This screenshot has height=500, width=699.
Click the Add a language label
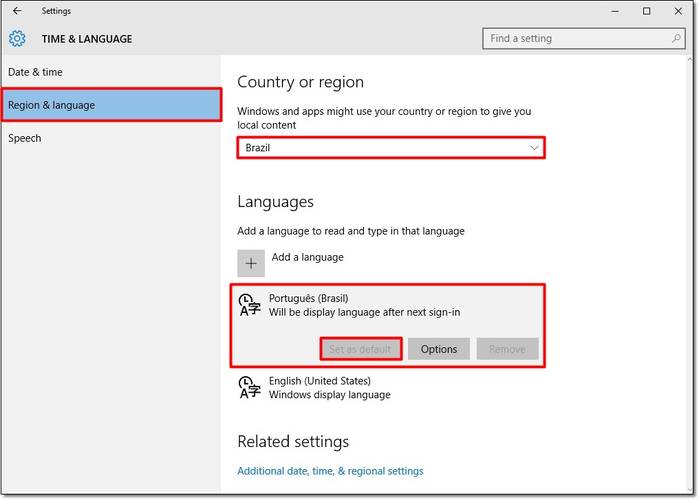(x=308, y=257)
